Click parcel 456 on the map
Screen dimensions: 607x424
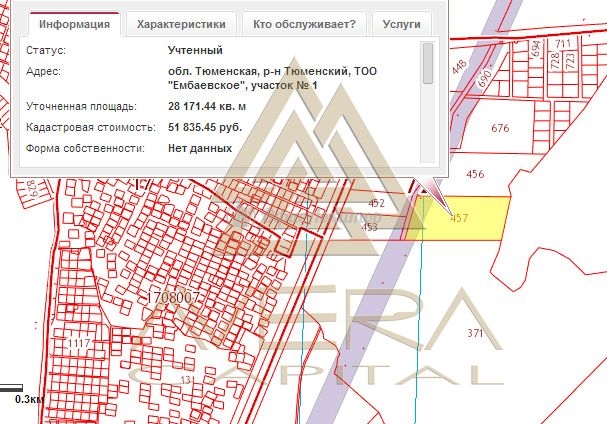(475, 174)
